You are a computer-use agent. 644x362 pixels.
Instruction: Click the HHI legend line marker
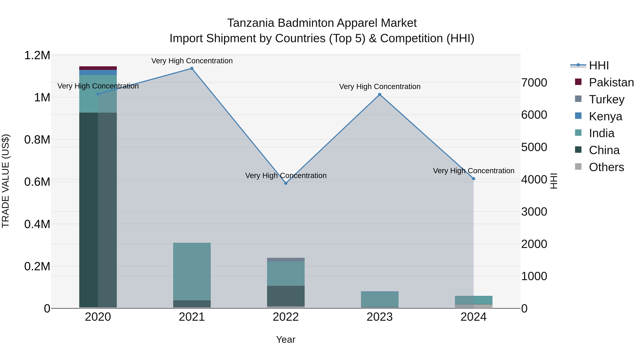[x=578, y=65]
